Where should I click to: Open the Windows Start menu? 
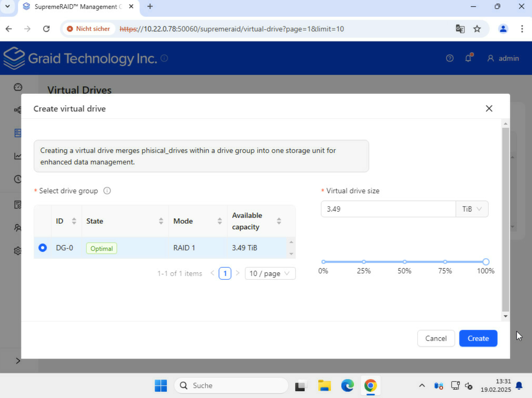(x=161, y=385)
